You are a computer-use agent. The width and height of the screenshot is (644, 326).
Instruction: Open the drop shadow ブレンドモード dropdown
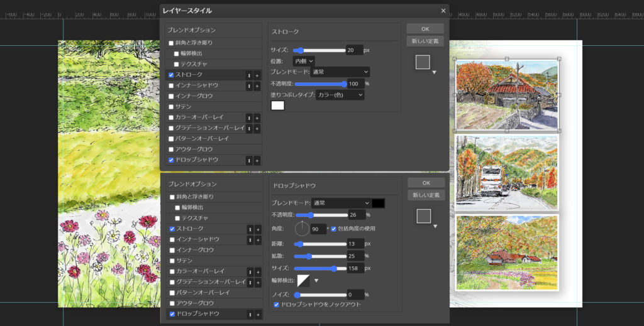tap(340, 203)
